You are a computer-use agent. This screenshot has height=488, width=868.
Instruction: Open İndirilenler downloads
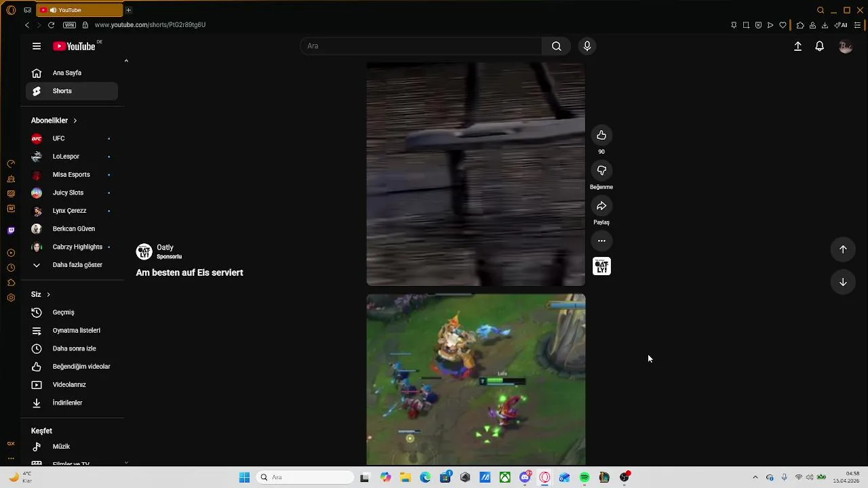pos(72,403)
